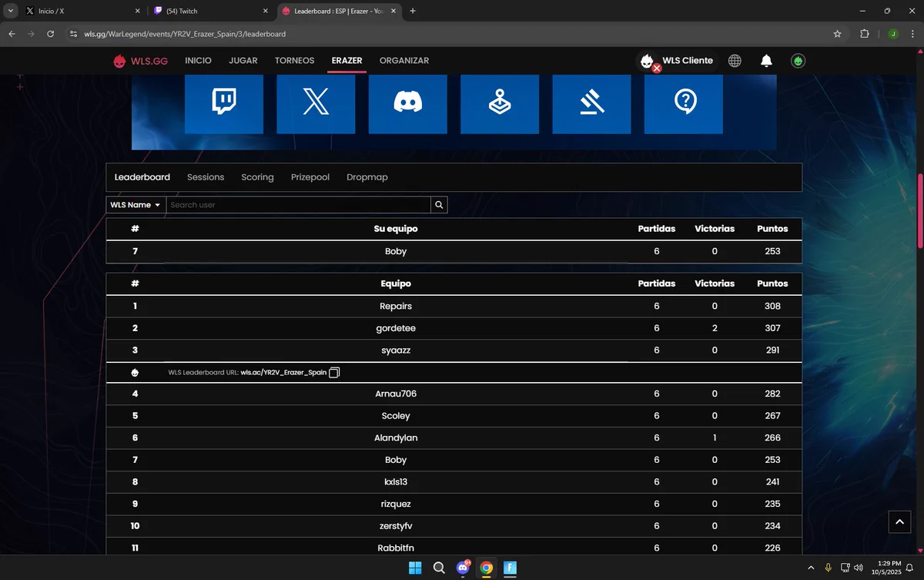Viewport: 924px width, 580px height.
Task: Open the globe language selector
Action: point(735,61)
